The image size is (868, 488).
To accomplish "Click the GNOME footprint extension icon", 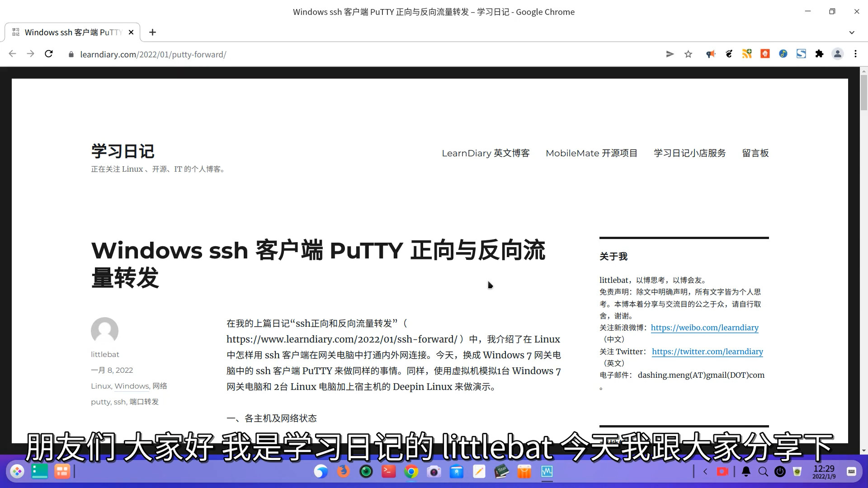I will click(729, 54).
